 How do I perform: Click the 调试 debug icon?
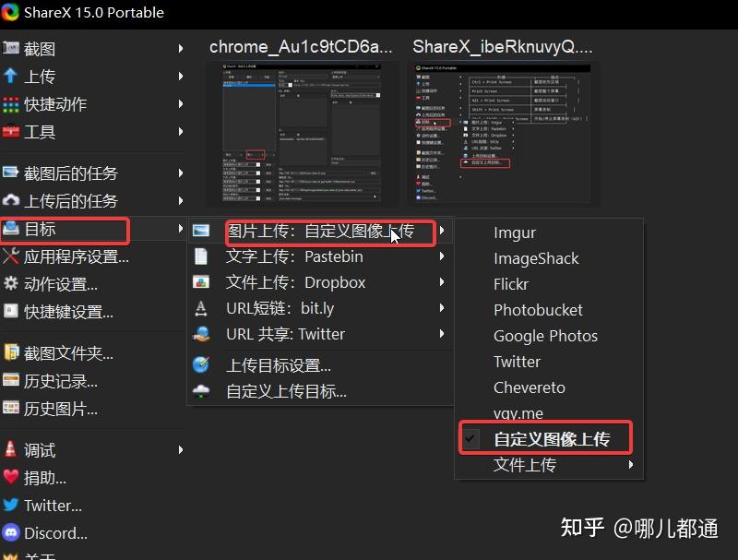pos(13,450)
